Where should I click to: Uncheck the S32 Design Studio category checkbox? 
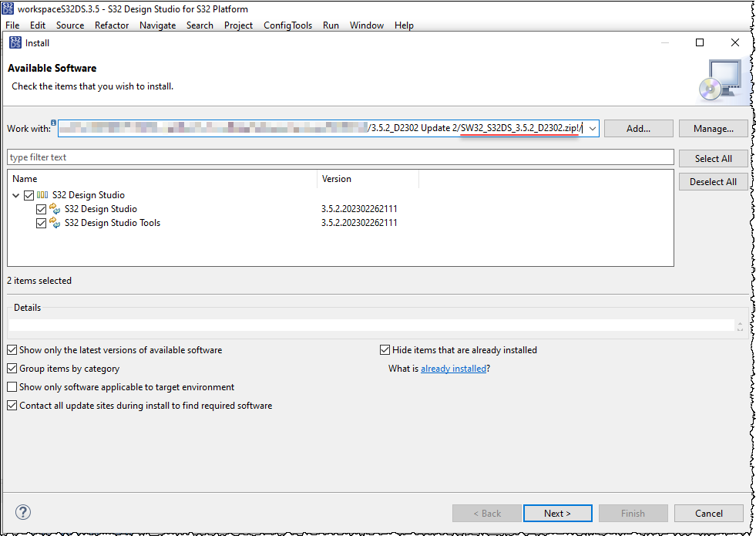(29, 195)
